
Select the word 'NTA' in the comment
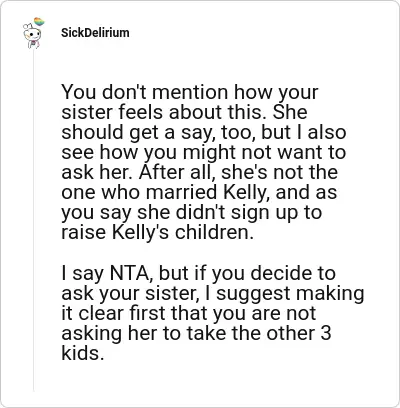point(130,273)
